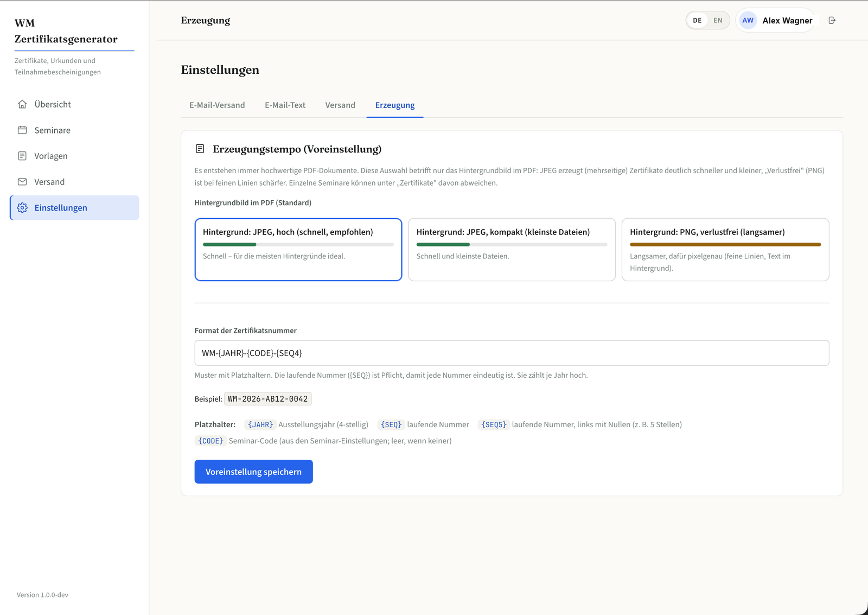Screen dimensions: 868x615
Task: Click 'Format der Zertifikatsnummer' label
Action: pyautogui.click(x=246, y=331)
